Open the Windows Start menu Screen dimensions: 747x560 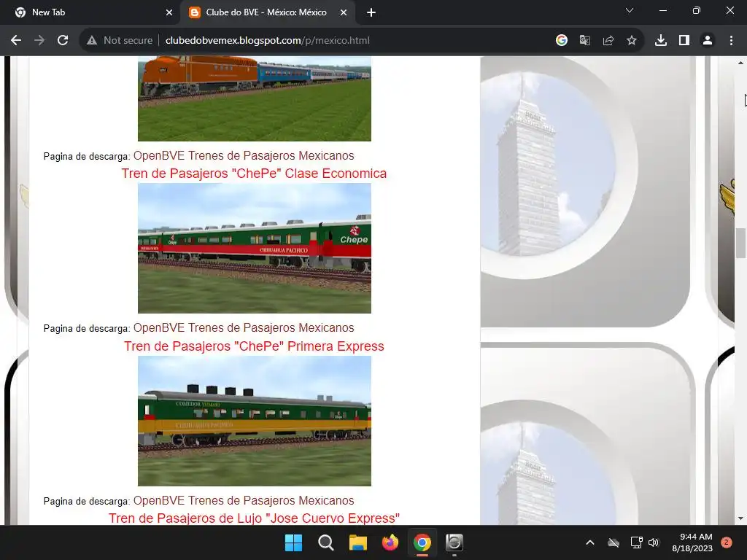coord(293,542)
